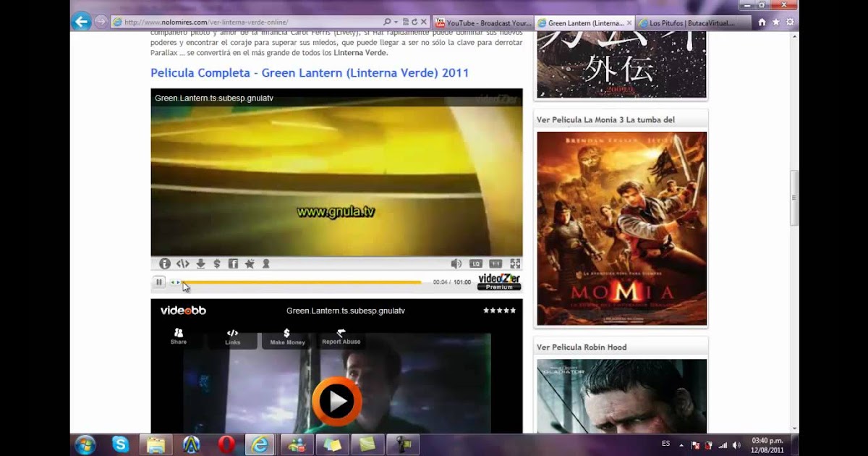Click the Ver Pelicula Robin Hood link

582,347
